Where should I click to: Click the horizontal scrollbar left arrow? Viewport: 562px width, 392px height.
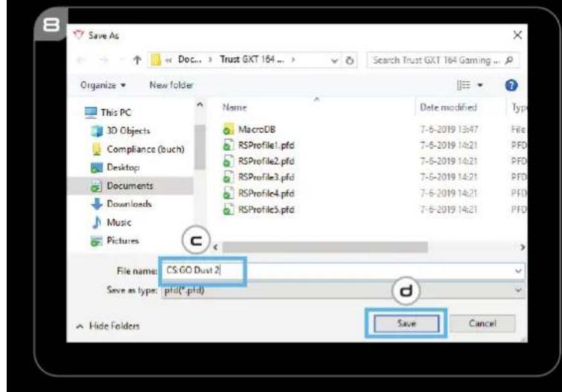click(215, 247)
